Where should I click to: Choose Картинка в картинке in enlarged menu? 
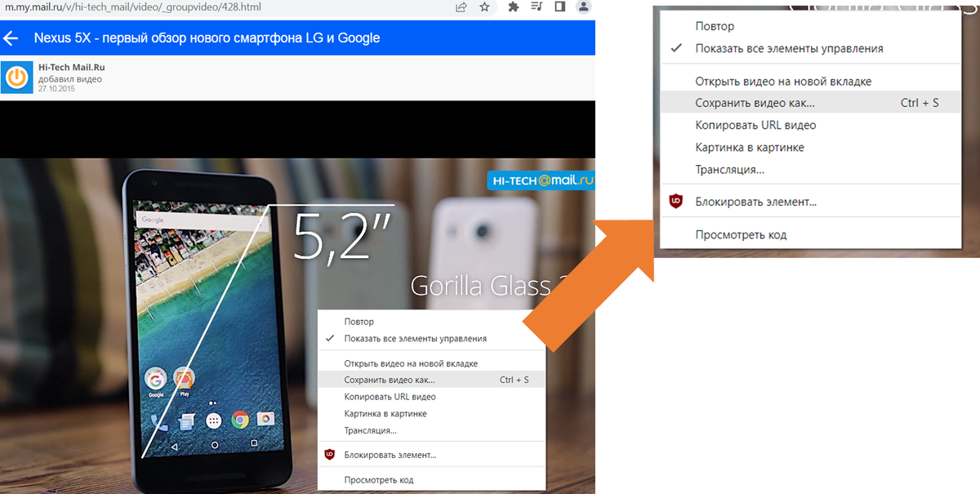[810, 148]
